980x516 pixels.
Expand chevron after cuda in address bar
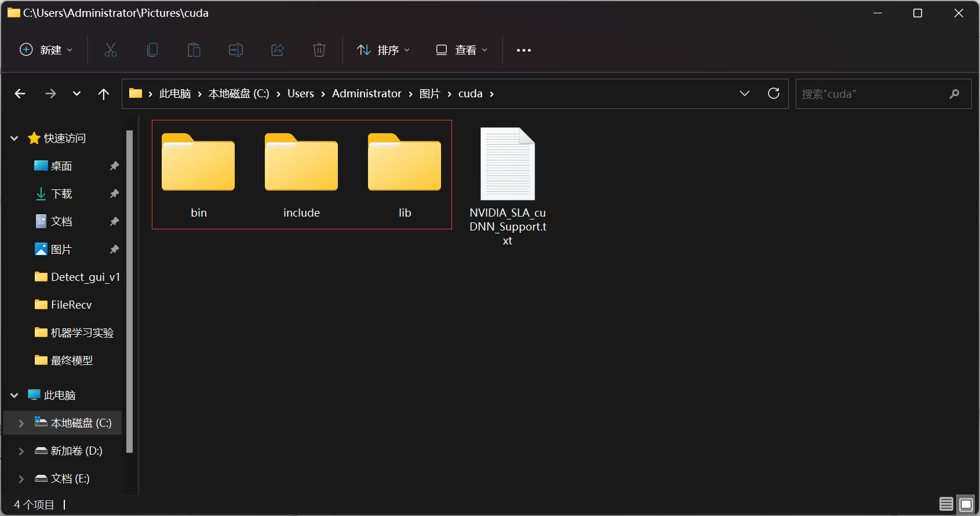(492, 94)
